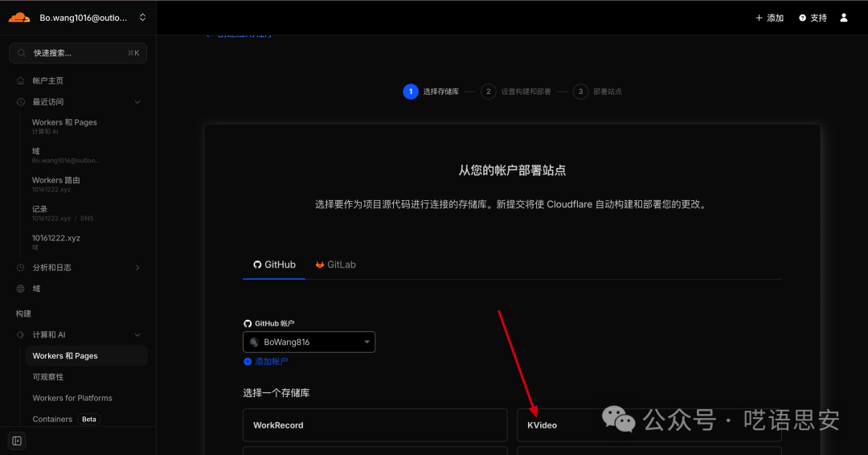Image resolution: width=868 pixels, height=455 pixels.
Task: Open the account switcher dropdown
Action: click(x=142, y=18)
